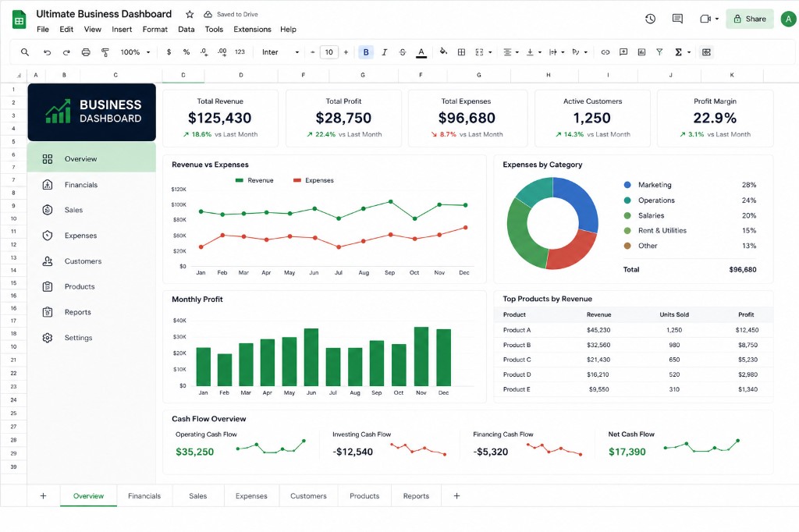799x532 pixels.
Task: Click the $125,430 Total Revenue value
Action: [x=219, y=119]
